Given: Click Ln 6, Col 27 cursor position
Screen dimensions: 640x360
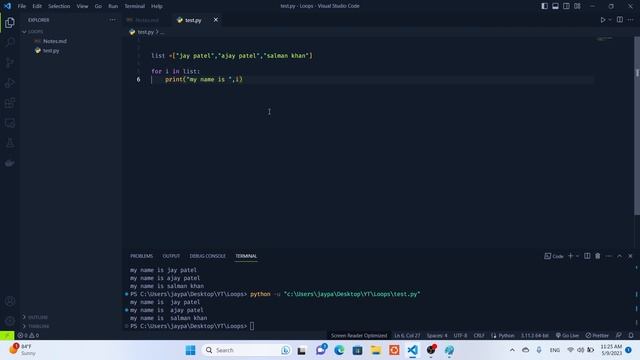Looking at the screenshot, I should click(407, 335).
